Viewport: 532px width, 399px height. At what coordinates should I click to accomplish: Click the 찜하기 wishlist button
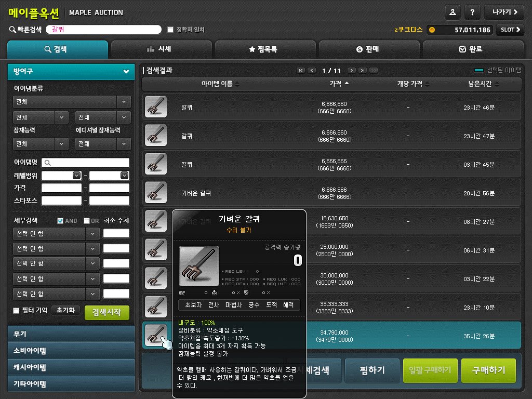coord(372,370)
